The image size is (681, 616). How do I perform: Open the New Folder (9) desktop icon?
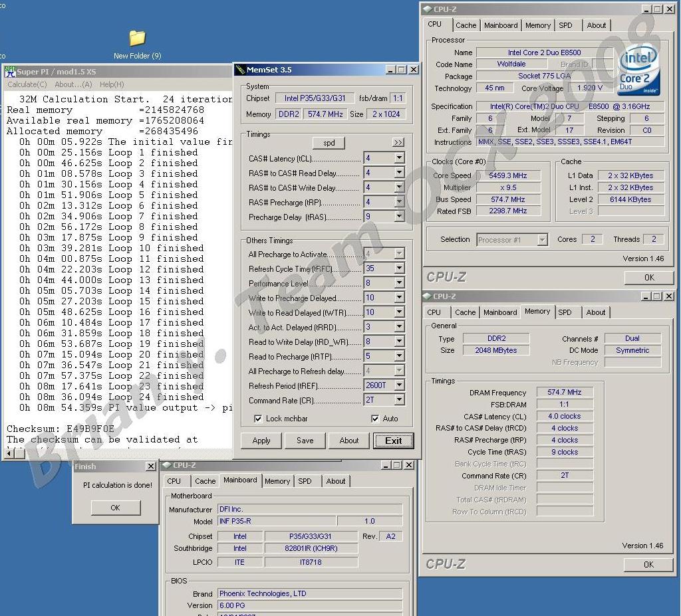pos(137,38)
